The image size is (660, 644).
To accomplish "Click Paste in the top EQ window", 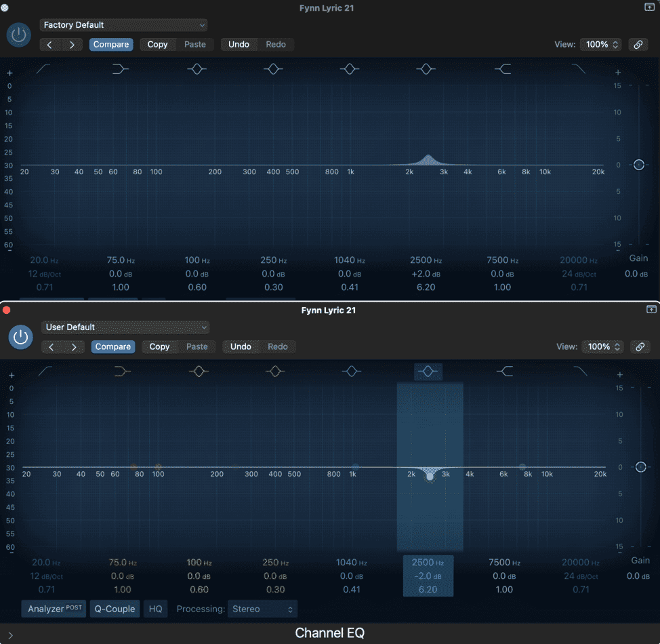I will point(195,45).
